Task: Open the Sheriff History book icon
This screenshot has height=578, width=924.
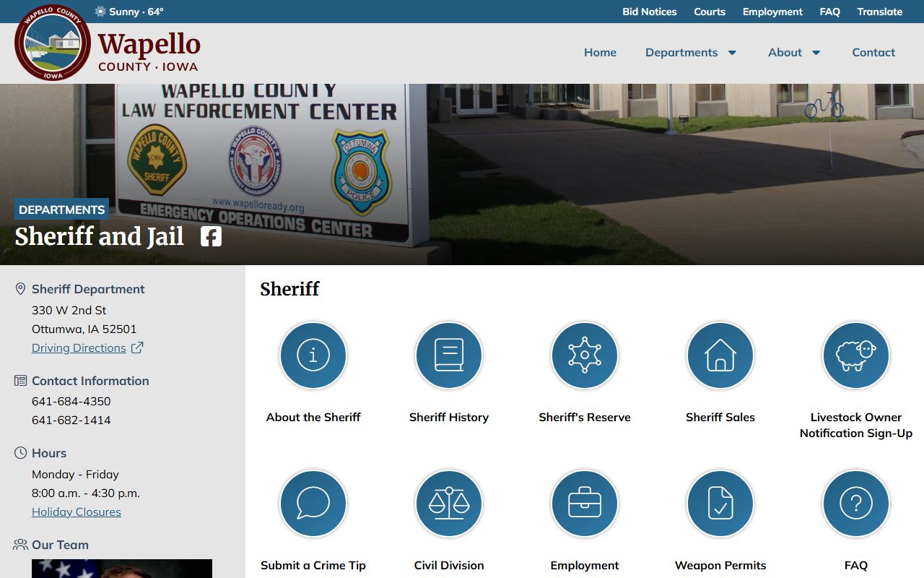Action: click(x=449, y=355)
